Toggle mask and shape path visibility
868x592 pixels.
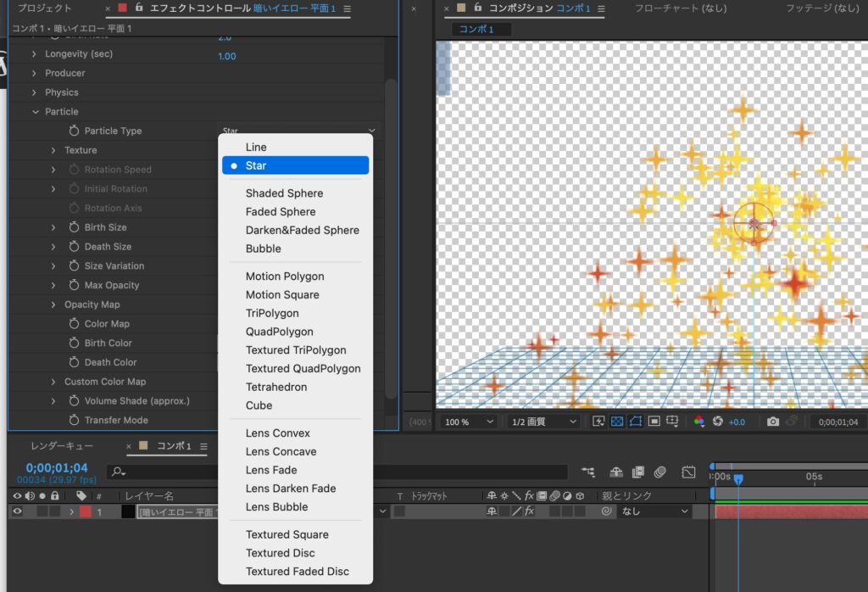pyautogui.click(x=635, y=422)
